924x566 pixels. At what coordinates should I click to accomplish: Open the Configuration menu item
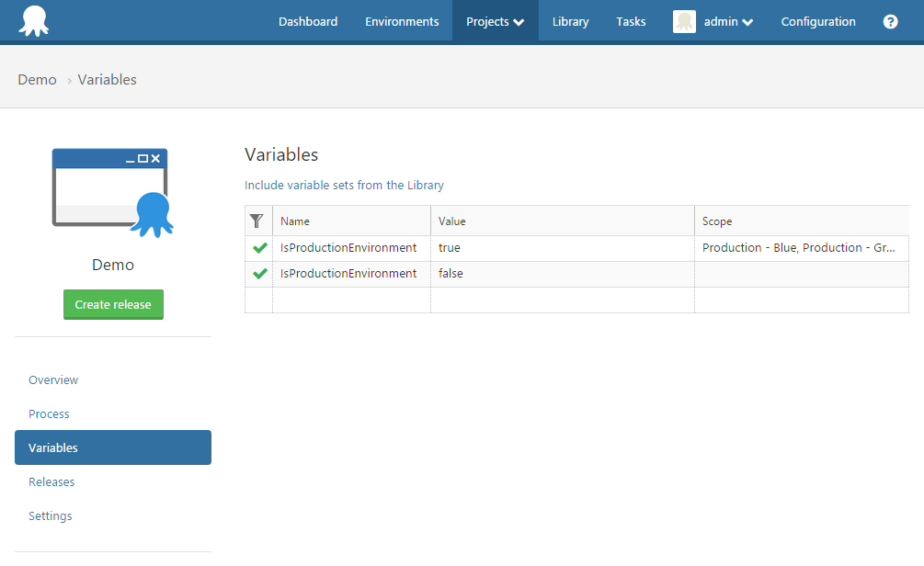817,21
